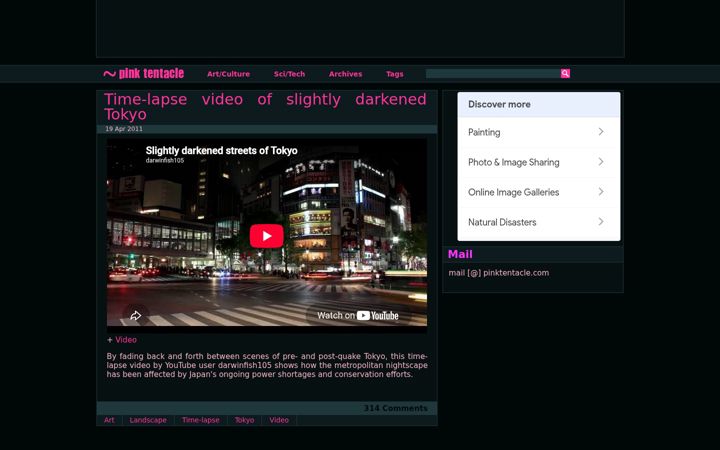Click the 19 Apr 2011 date text
Viewport: 720px width, 450px height.
pos(124,129)
